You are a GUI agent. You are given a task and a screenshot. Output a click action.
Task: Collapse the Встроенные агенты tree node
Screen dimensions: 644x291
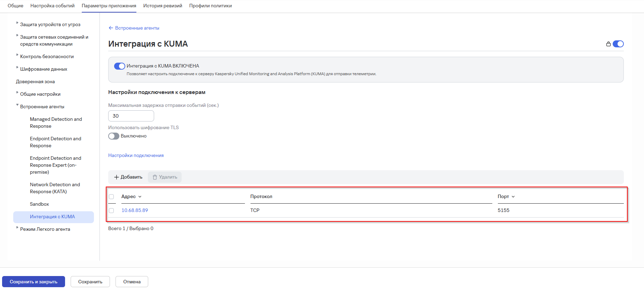pos(17,105)
